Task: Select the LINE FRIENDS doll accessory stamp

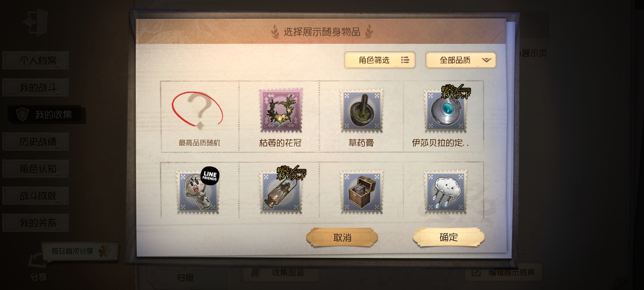Action: point(198,191)
